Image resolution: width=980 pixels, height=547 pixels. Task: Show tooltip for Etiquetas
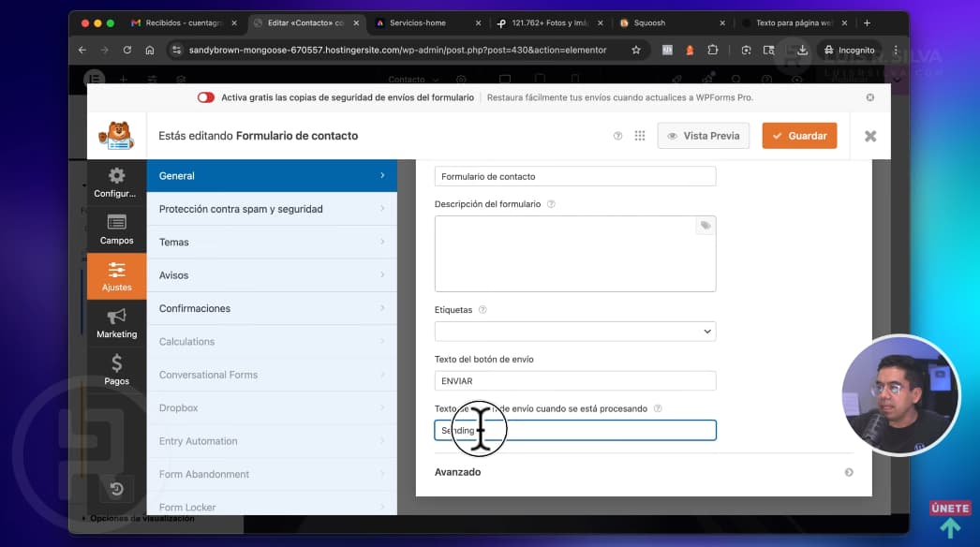[x=483, y=310]
